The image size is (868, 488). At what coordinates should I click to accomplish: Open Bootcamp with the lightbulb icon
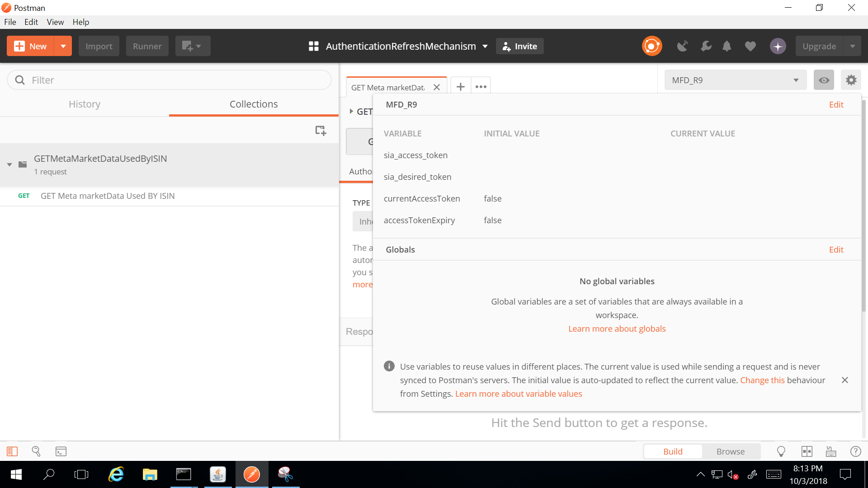(x=781, y=451)
